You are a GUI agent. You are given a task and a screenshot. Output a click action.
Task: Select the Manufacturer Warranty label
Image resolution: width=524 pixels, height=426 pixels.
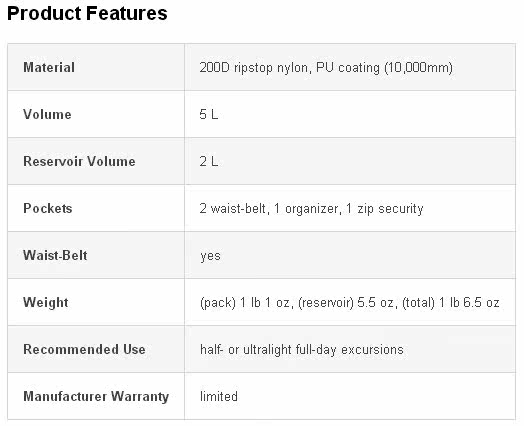pyautogui.click(x=96, y=397)
